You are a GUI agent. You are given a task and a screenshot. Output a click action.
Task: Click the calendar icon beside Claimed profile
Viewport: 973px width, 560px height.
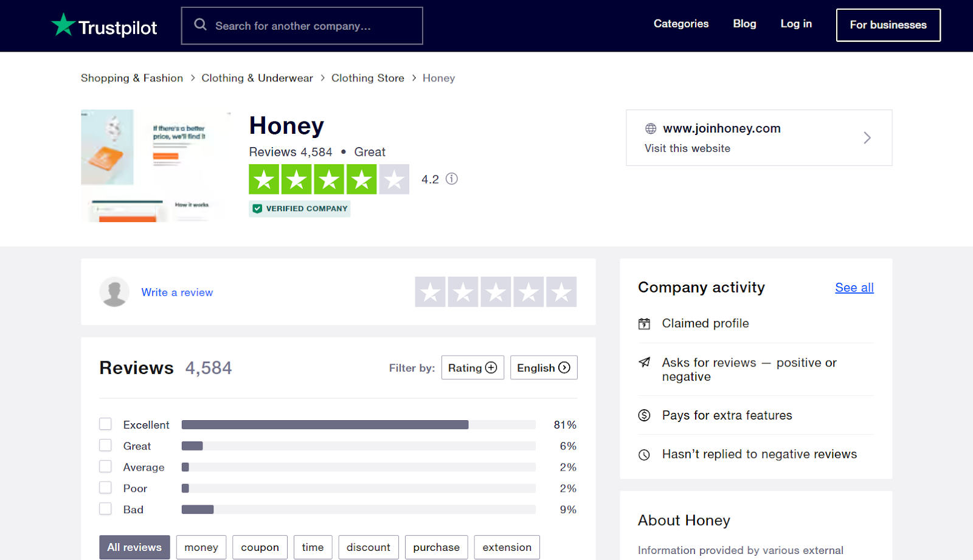(644, 323)
